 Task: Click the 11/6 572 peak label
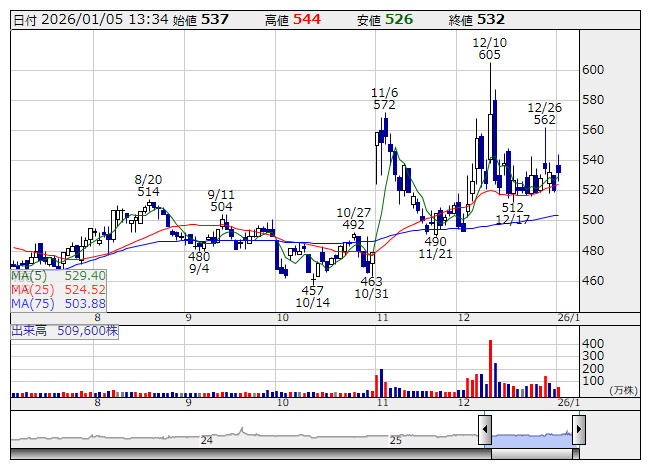(x=384, y=99)
